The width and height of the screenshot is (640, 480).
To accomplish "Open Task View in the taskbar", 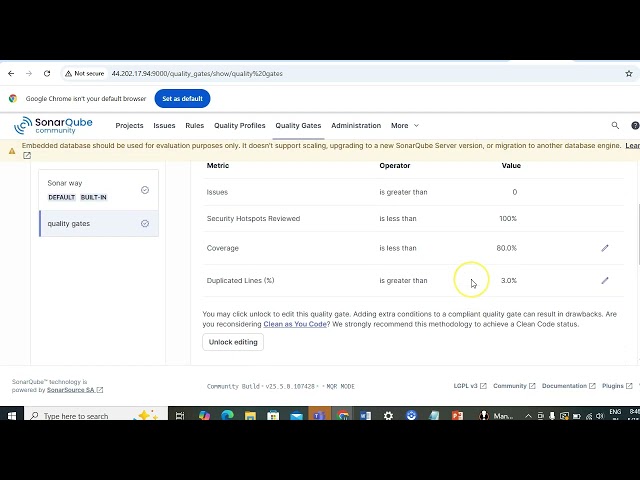I will (180, 416).
